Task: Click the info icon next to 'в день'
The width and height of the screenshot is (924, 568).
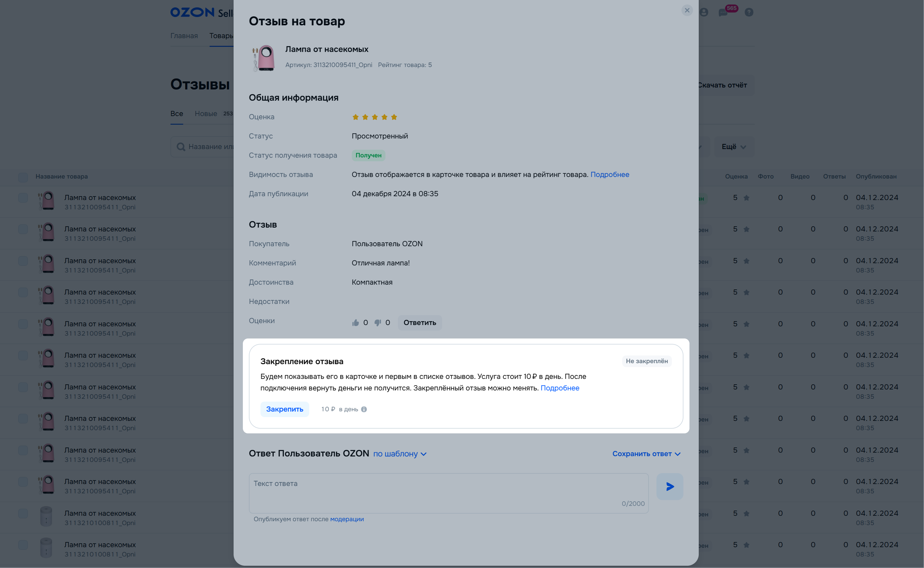Action: pyautogui.click(x=364, y=409)
